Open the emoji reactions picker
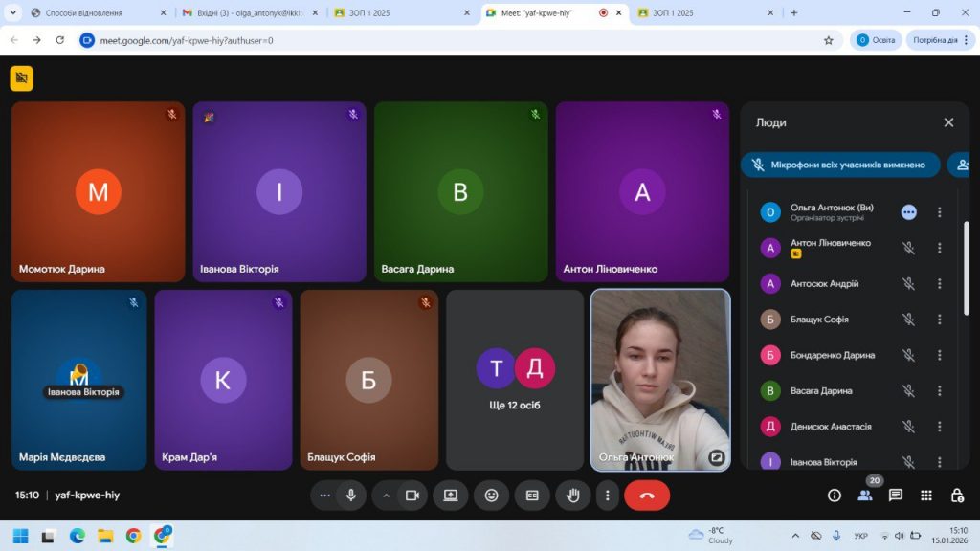 click(491, 496)
